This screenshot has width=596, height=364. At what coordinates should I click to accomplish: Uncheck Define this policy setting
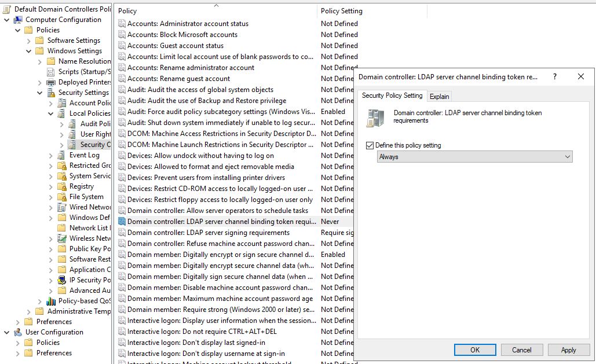pyautogui.click(x=370, y=145)
